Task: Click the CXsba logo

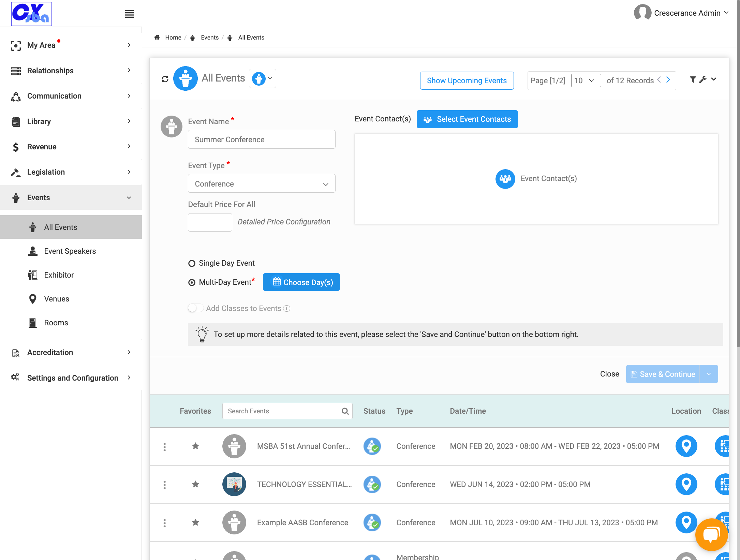Action: [x=31, y=14]
